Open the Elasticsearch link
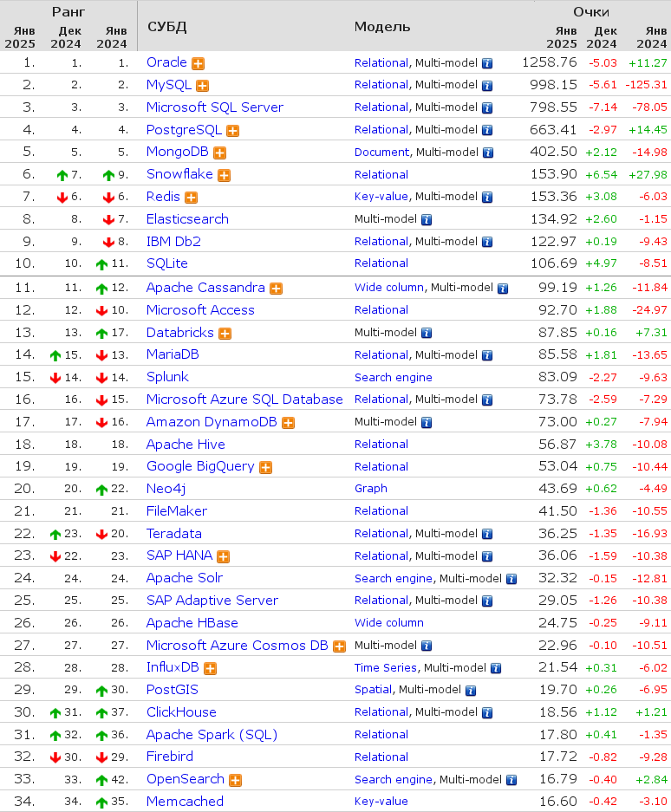The height and width of the screenshot is (812, 671). point(187,219)
